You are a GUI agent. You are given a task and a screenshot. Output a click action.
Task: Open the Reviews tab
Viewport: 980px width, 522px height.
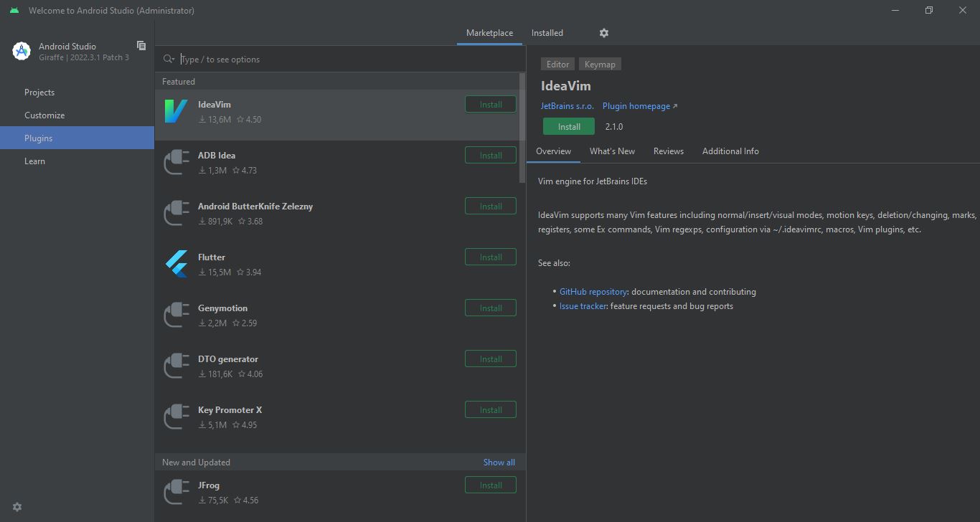(669, 151)
